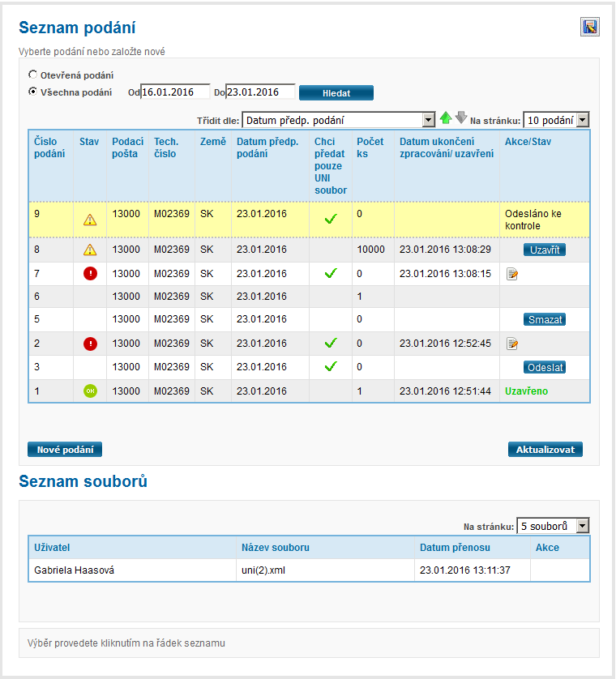The image size is (616, 679).
Task: Click the 'Nové podání' button
Action: point(65,450)
